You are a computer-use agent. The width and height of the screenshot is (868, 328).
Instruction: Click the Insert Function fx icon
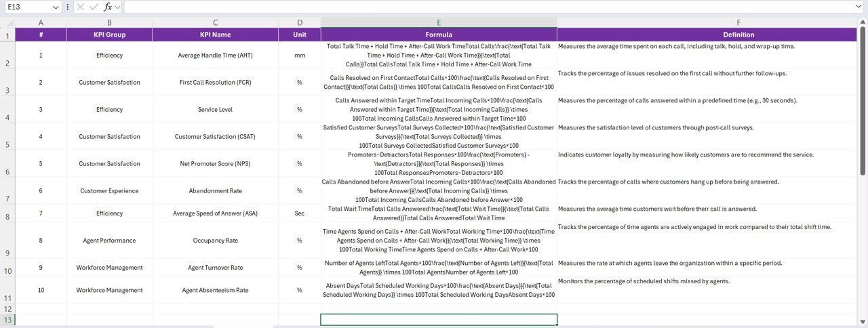pyautogui.click(x=107, y=7)
